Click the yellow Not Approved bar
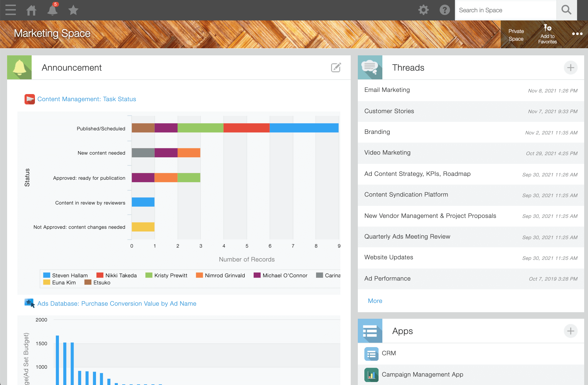Image resolution: width=588 pixels, height=385 pixels. (x=143, y=227)
